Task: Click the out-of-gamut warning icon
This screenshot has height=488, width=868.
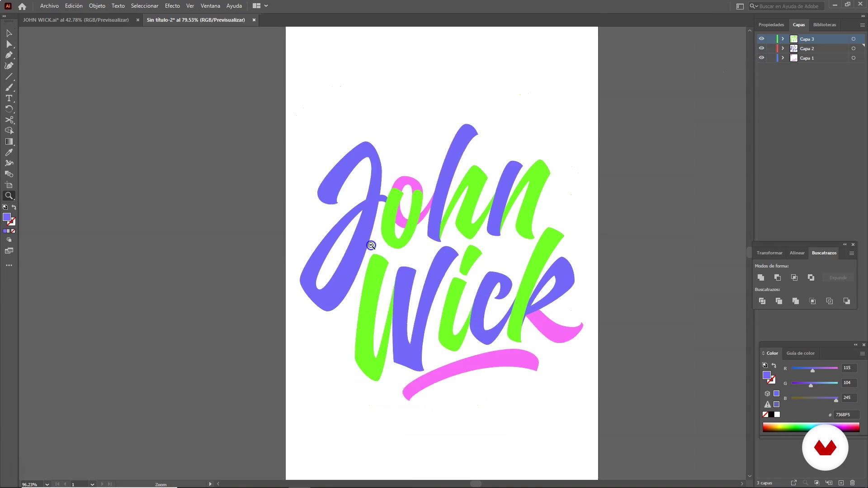Action: pos(768,404)
